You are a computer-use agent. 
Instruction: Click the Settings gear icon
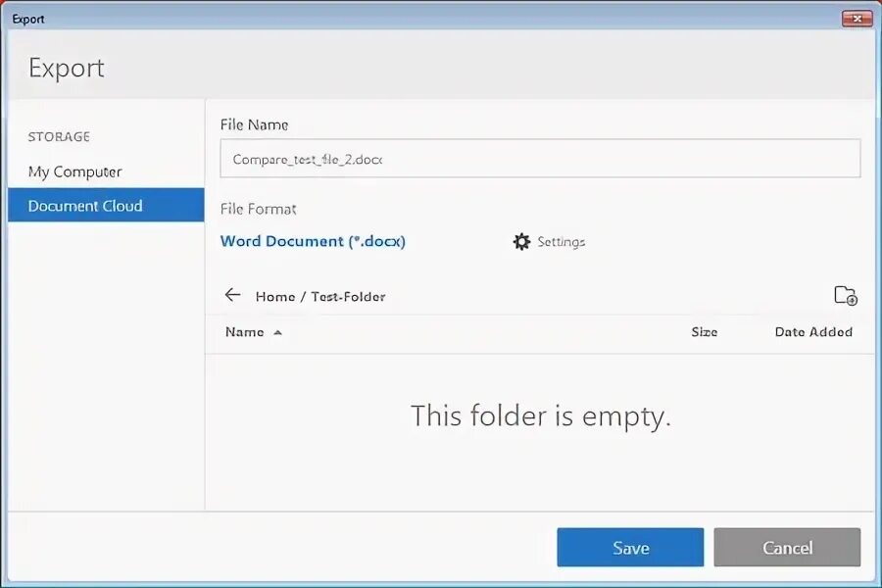tap(521, 241)
